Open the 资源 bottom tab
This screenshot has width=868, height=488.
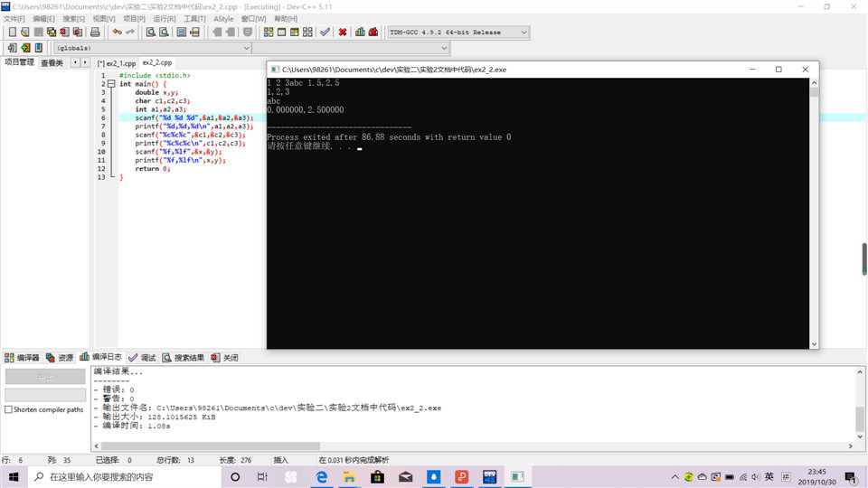(60, 358)
